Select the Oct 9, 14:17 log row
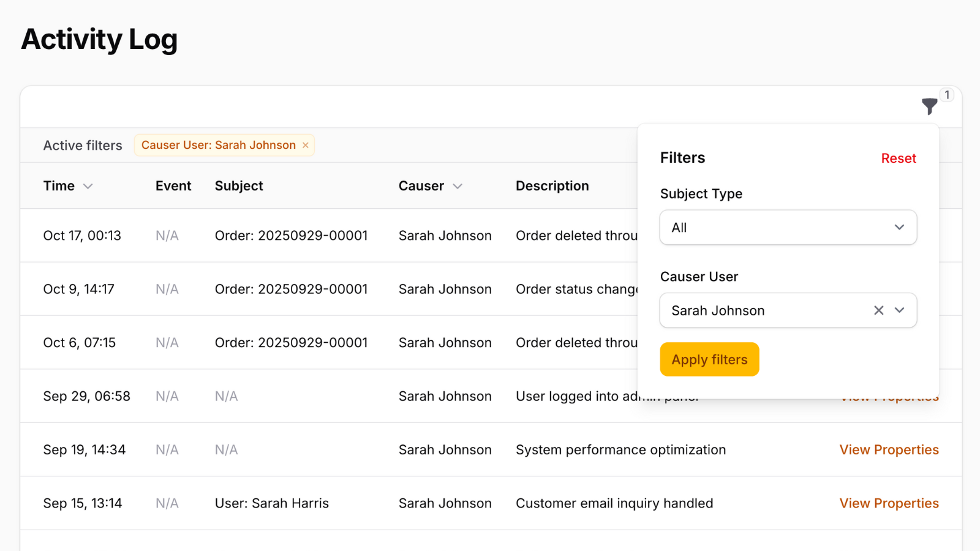 (78, 289)
